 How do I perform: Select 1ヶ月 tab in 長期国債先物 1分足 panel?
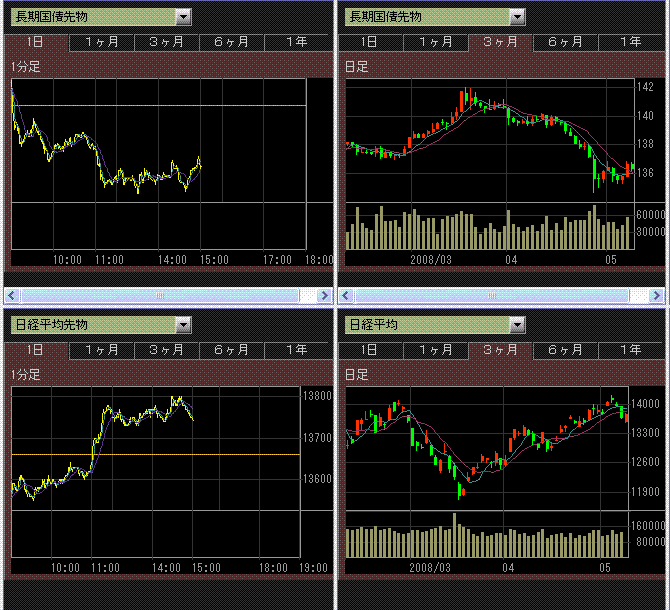click(x=102, y=42)
